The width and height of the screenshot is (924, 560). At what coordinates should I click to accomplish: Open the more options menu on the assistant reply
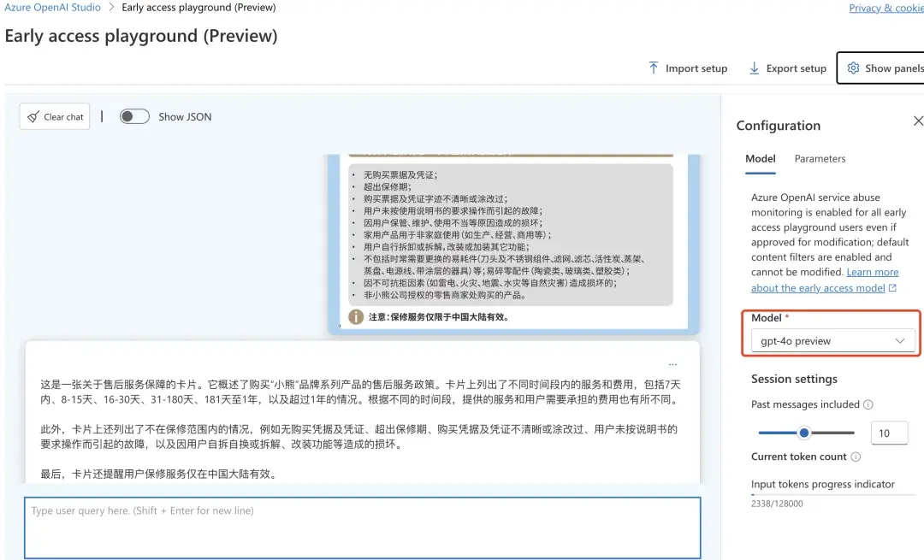coord(672,363)
